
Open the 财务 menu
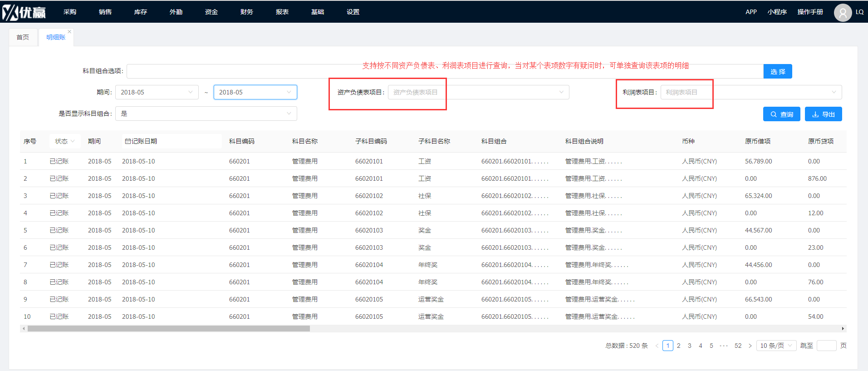pos(247,12)
